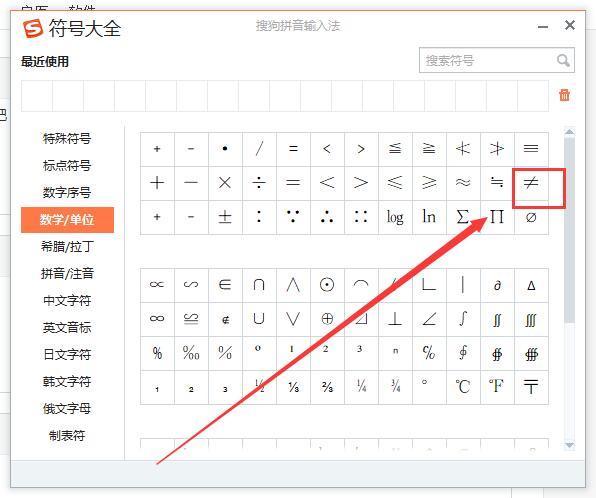Insert the identical-to symbol ≡
The height and width of the screenshot is (498, 596).
coord(531,149)
